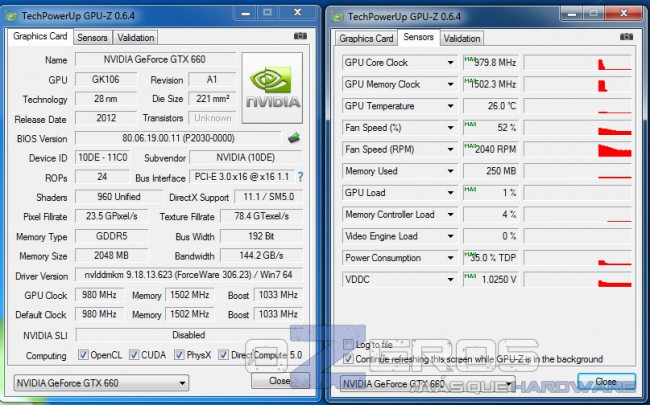Open Fan Speed (%) sensor dropdown
Viewport: 650px width, 405px height.
coord(450,128)
